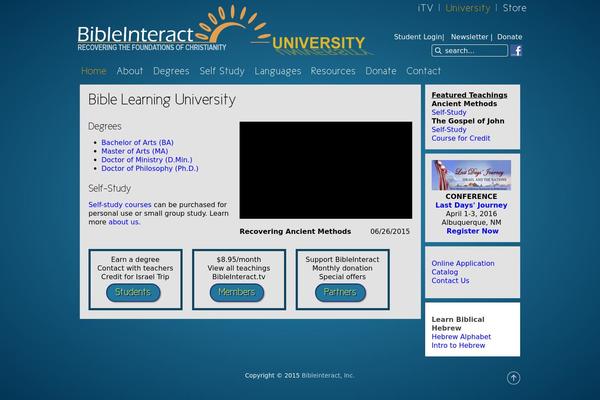This screenshot has height=400, width=600.
Task: Open the Degrees menu item
Action: coord(171,71)
